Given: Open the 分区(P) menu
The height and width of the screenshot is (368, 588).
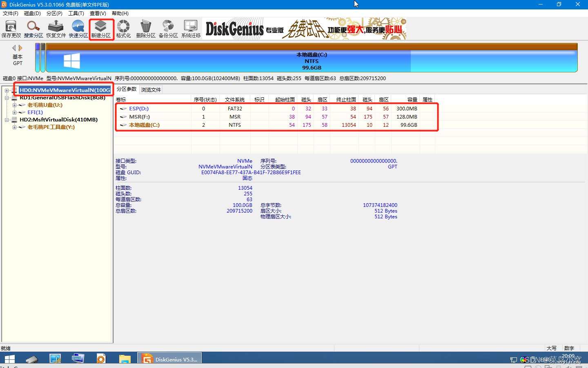Looking at the screenshot, I should pos(54,13).
